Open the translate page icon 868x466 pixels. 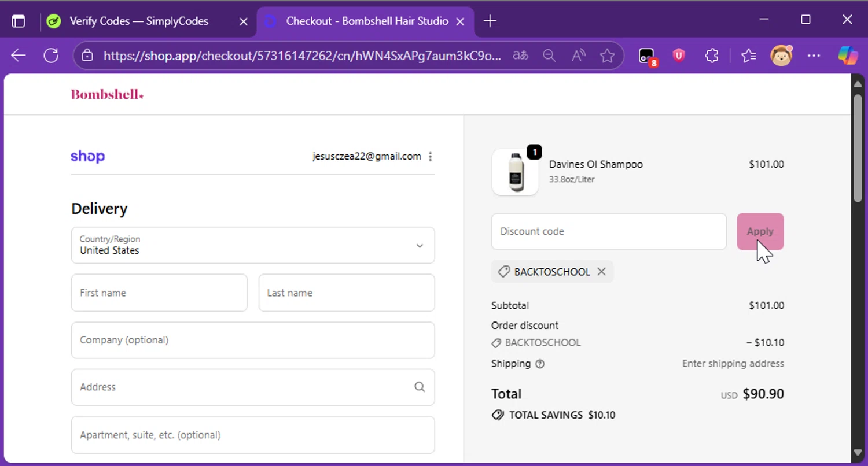click(520, 56)
